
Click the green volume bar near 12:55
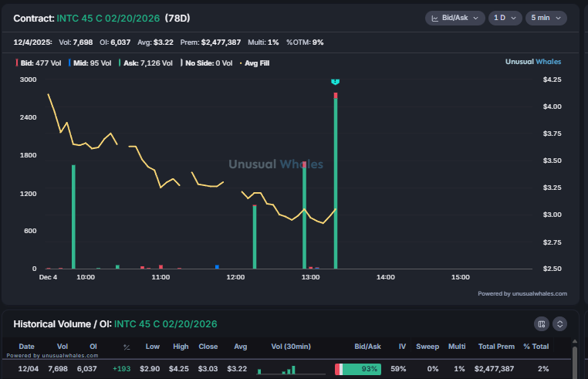pos(304,216)
